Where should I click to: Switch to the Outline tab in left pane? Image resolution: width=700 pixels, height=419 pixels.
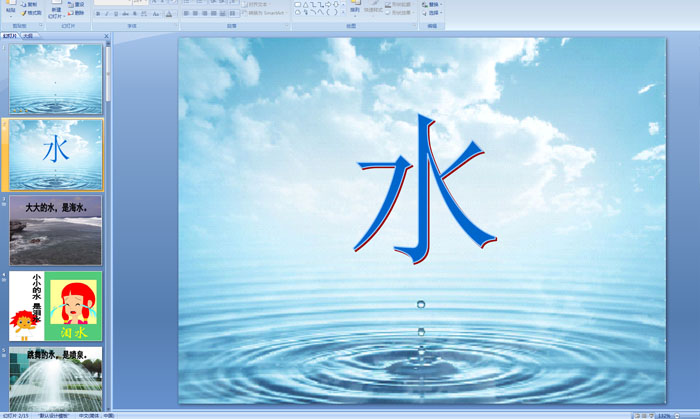pos(29,36)
